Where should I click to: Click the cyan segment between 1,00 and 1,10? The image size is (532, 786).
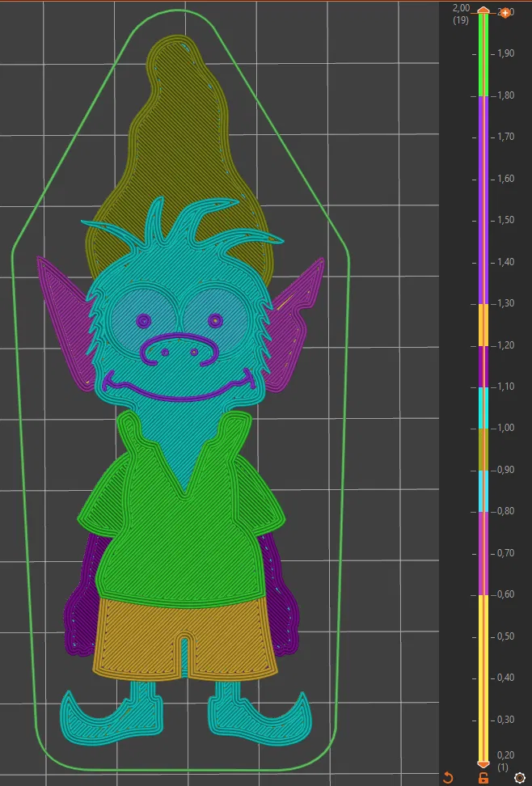(x=483, y=408)
